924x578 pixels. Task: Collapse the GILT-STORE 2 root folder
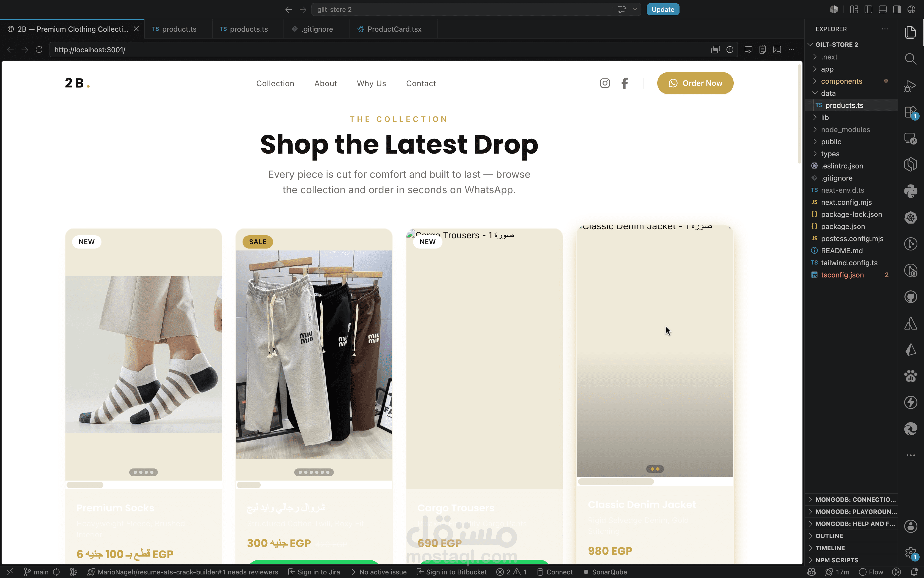(851, 45)
